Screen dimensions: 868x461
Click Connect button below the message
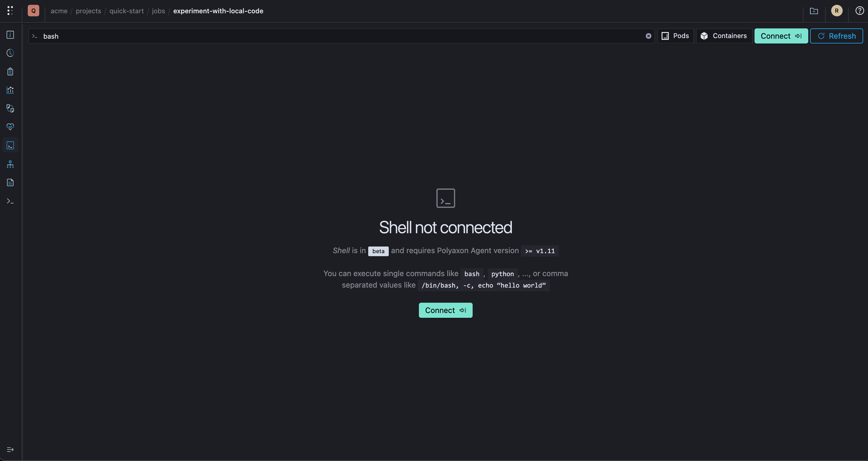tap(445, 310)
